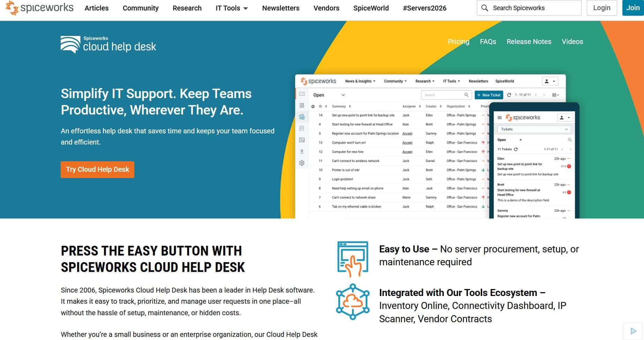The height and width of the screenshot is (340, 644).
Task: Click the "Simplify IT Support" hero headline
Action: (x=156, y=102)
